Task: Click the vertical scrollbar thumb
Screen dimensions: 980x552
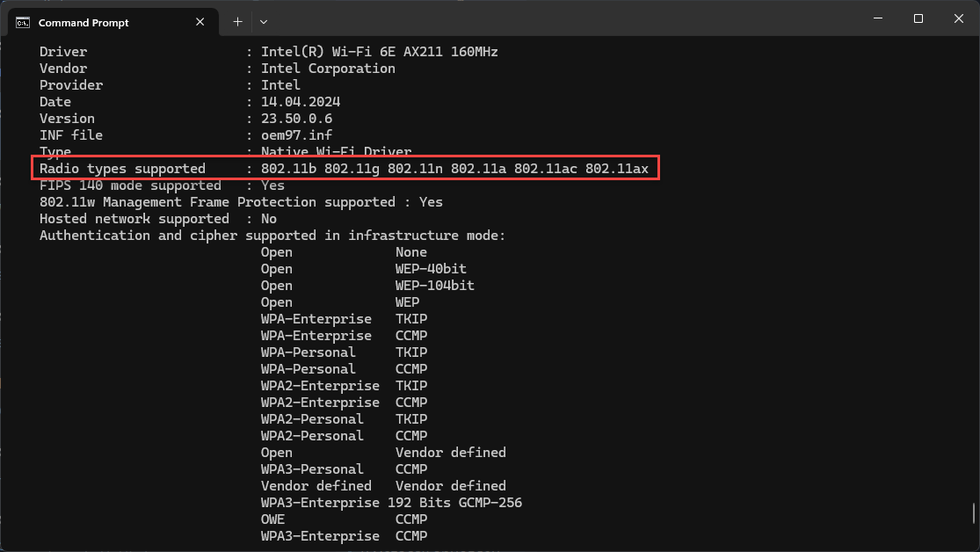Action: 972,512
